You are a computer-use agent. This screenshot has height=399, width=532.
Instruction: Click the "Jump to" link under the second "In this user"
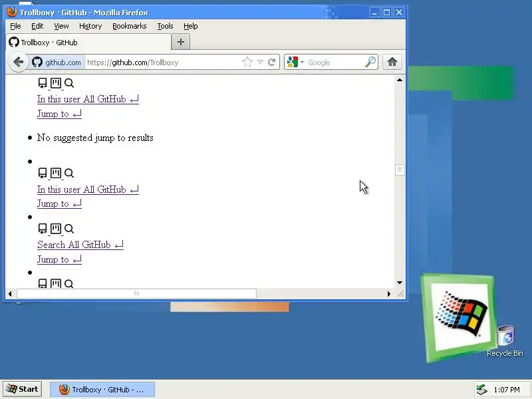(x=59, y=203)
